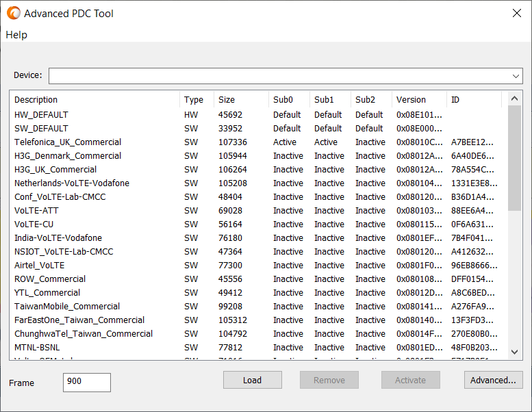The height and width of the screenshot is (412, 532).
Task: Select the NSIOT_VoLTE-Lab-CMCC profile
Action: pos(258,252)
